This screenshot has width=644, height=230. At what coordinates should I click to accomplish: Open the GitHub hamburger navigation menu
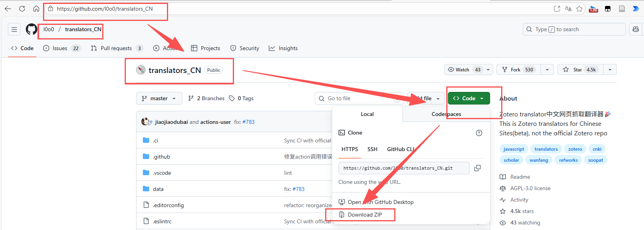coord(14,29)
